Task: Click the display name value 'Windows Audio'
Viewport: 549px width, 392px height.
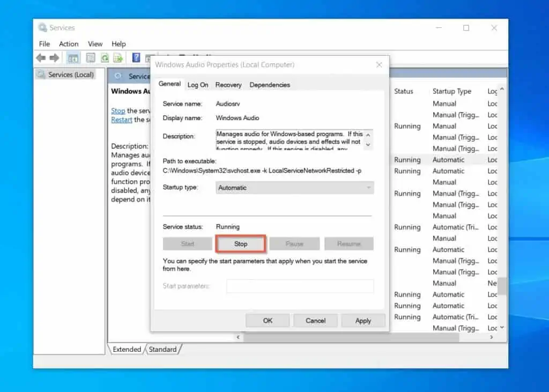Action: tap(238, 118)
